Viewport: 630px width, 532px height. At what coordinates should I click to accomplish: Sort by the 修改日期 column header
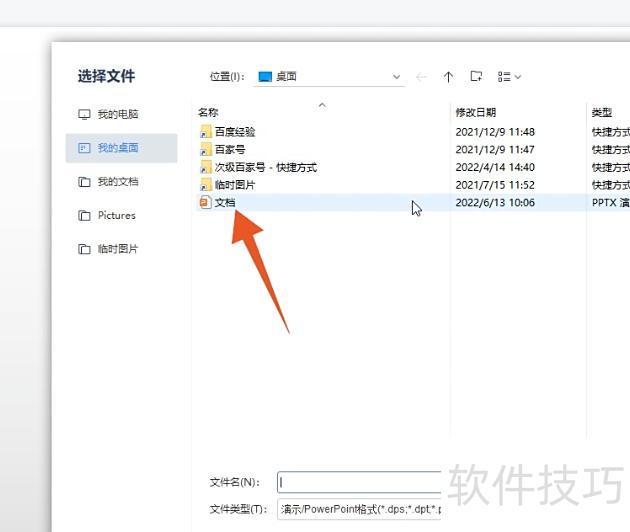[476, 113]
